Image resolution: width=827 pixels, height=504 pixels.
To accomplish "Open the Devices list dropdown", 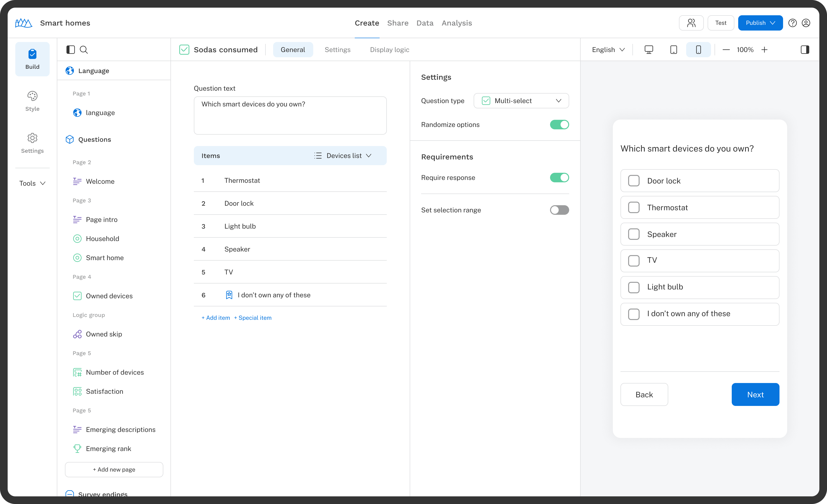I will pyautogui.click(x=344, y=155).
